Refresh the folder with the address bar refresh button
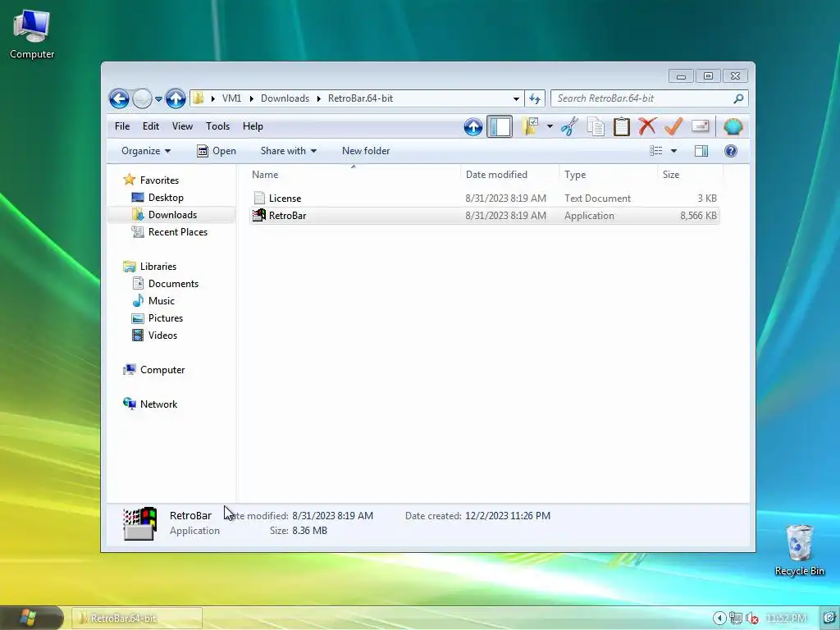Image resolution: width=840 pixels, height=630 pixels. point(535,98)
